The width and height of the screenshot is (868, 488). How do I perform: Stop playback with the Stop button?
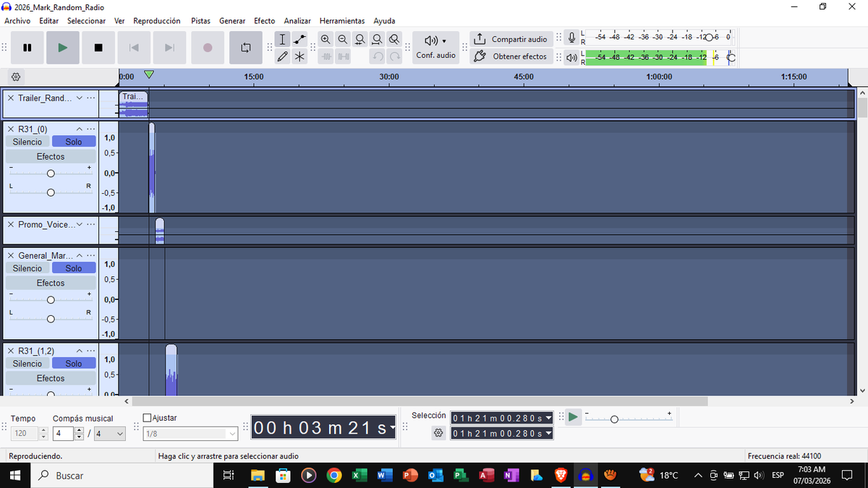click(x=98, y=48)
